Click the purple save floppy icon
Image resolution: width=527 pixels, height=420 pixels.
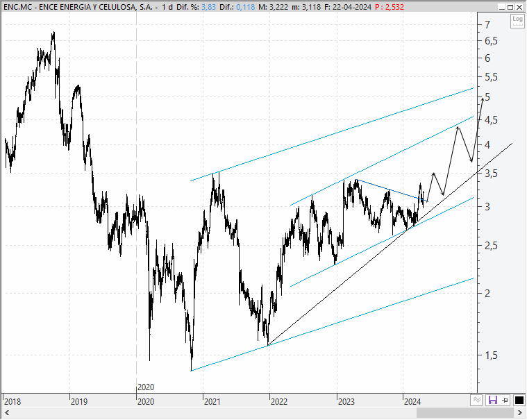pos(493,400)
